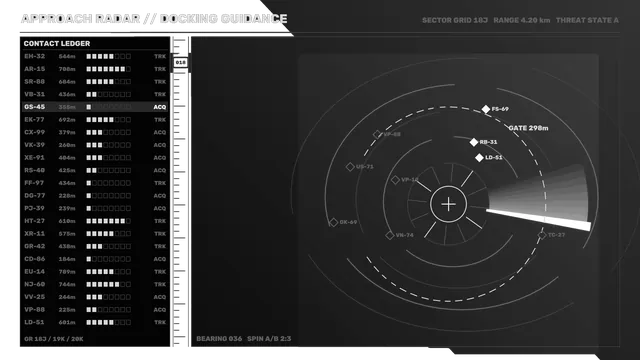Screen dimensions: 640x360
Task: Click the 436m distance in VB-31 row
Action: pos(67,95)
